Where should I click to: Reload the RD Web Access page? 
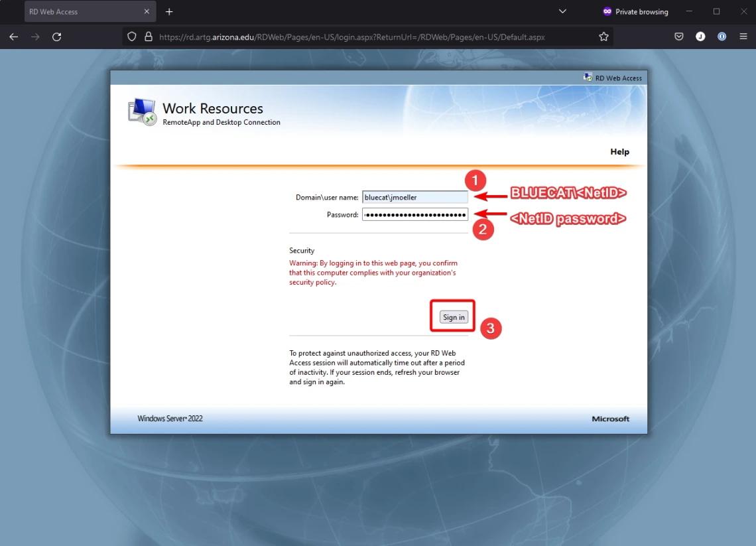pyautogui.click(x=57, y=36)
